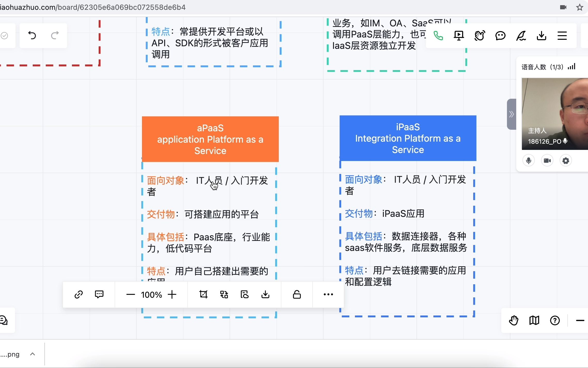Click the crop frame icon in floating toolbar
The height and width of the screenshot is (368, 588).
[x=203, y=295]
